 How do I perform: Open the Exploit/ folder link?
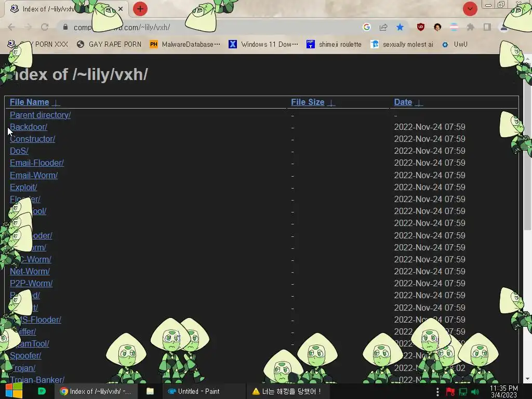coord(23,187)
